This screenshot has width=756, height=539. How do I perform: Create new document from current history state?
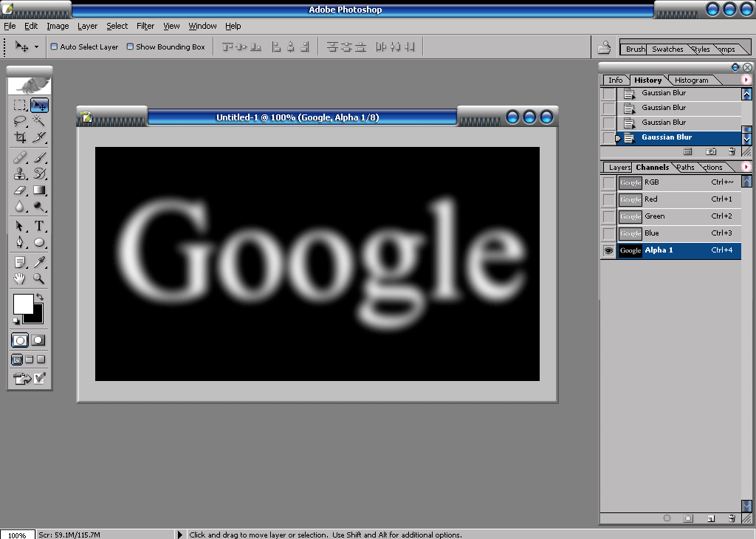[x=688, y=152]
